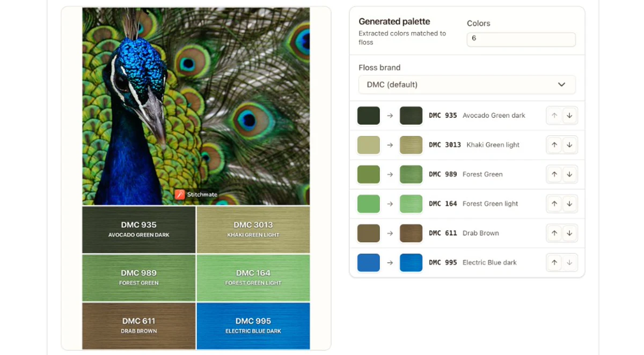Select the extracted dark green swatch for DMC 935
The image size is (644, 355).
[x=369, y=115]
